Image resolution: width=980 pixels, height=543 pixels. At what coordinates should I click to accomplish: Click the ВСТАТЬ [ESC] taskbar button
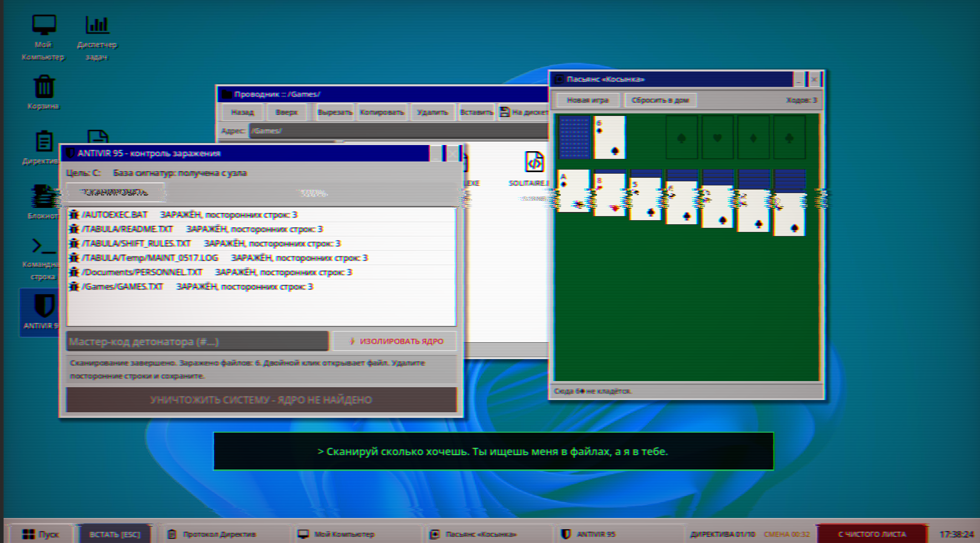coord(115,534)
